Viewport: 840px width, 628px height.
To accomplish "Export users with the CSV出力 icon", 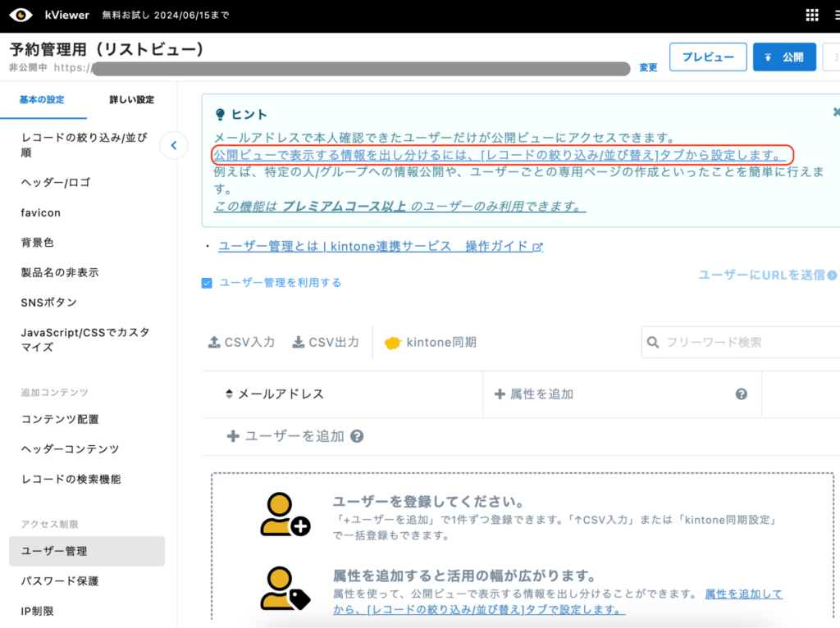I will pyautogui.click(x=297, y=342).
